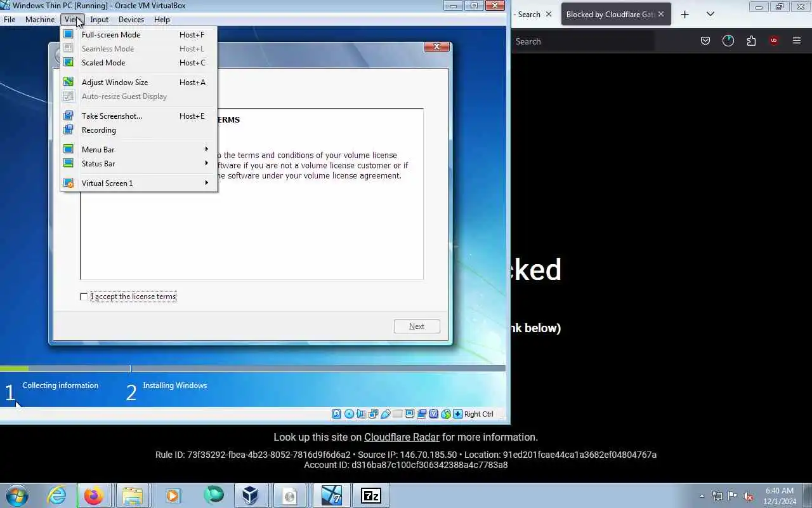
Task: Click the network tray icon
Action: [x=717, y=496]
